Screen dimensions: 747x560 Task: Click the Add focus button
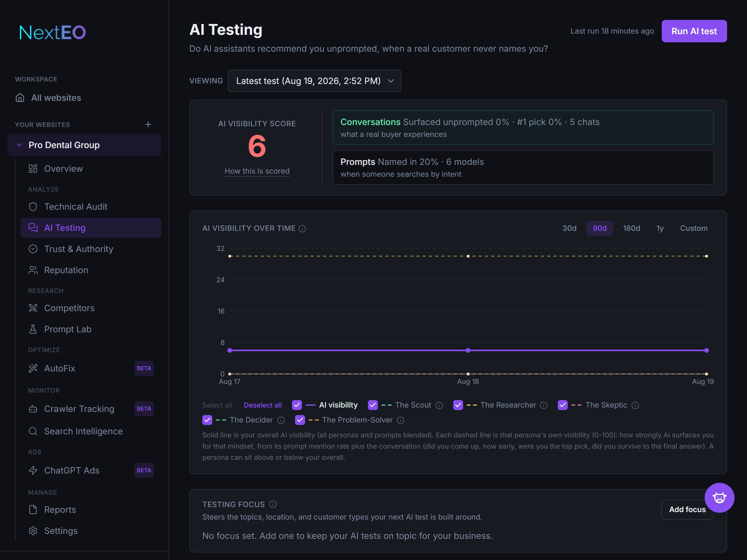pos(687,509)
